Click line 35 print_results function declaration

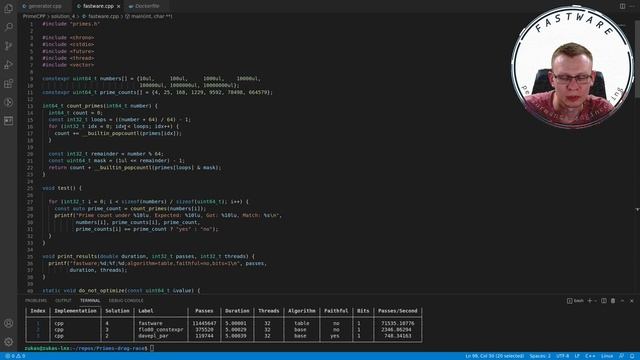coord(148,256)
